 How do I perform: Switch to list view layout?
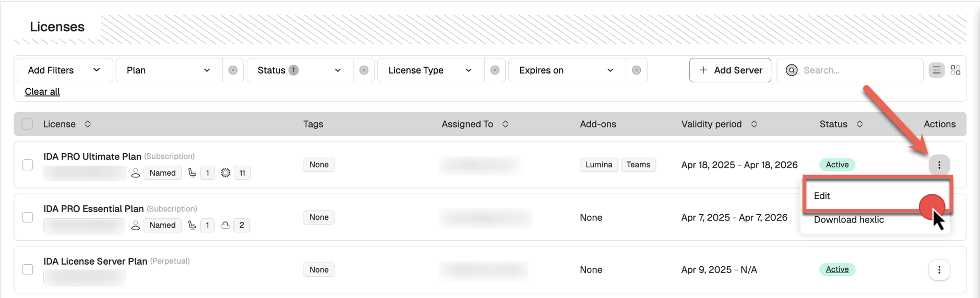pos(937,70)
